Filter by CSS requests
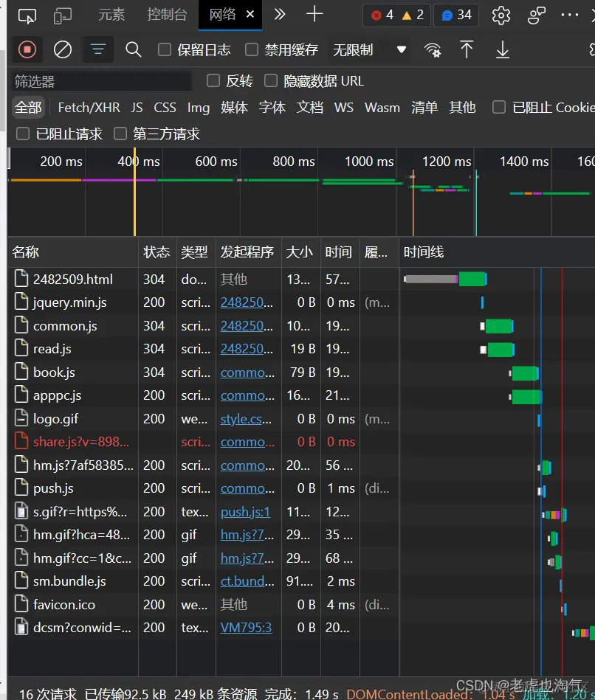Viewport: 595px width, 700px height. 165,108
